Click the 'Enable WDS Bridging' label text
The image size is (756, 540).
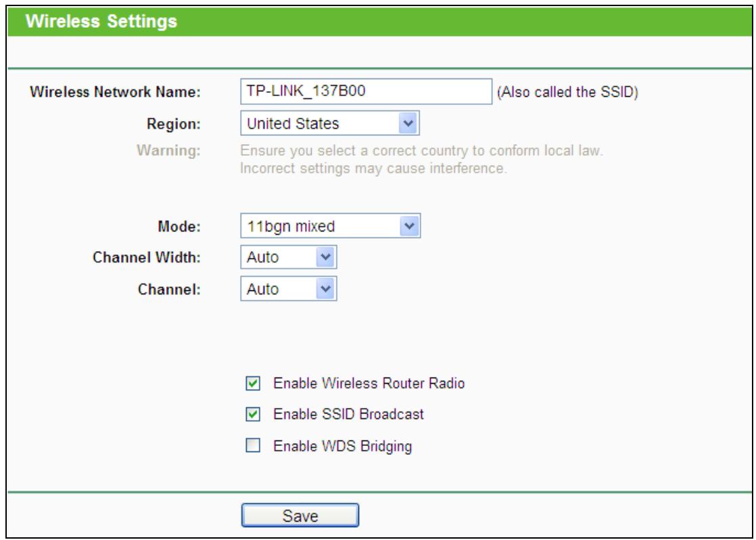pyautogui.click(x=342, y=447)
